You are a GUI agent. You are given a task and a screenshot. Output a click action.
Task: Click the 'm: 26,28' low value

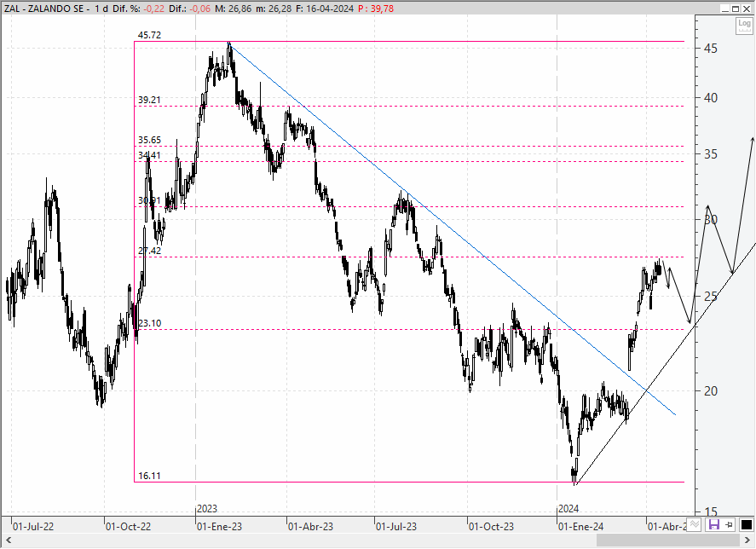pyautogui.click(x=274, y=9)
